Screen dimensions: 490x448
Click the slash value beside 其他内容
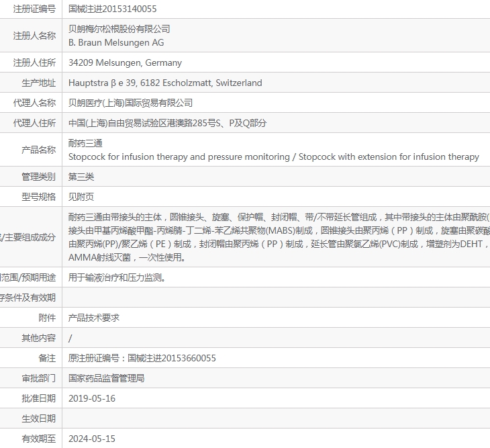(x=70, y=338)
